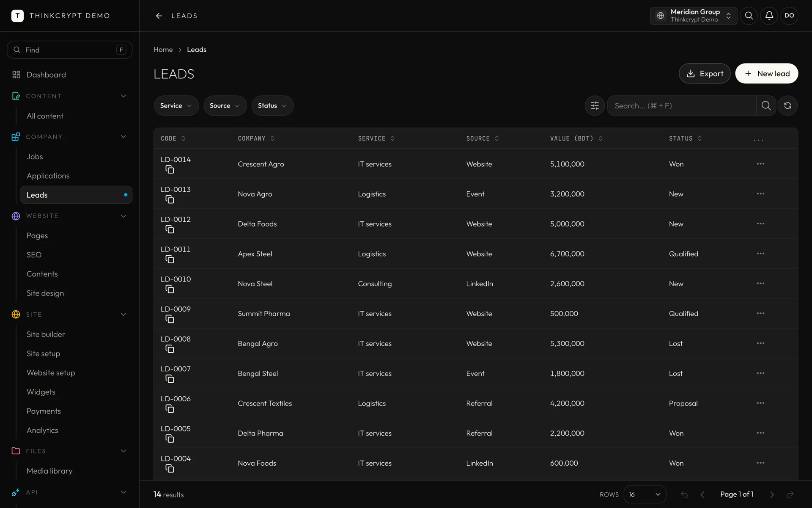Open the Service filter dropdown
The height and width of the screenshot is (508, 812).
176,106
